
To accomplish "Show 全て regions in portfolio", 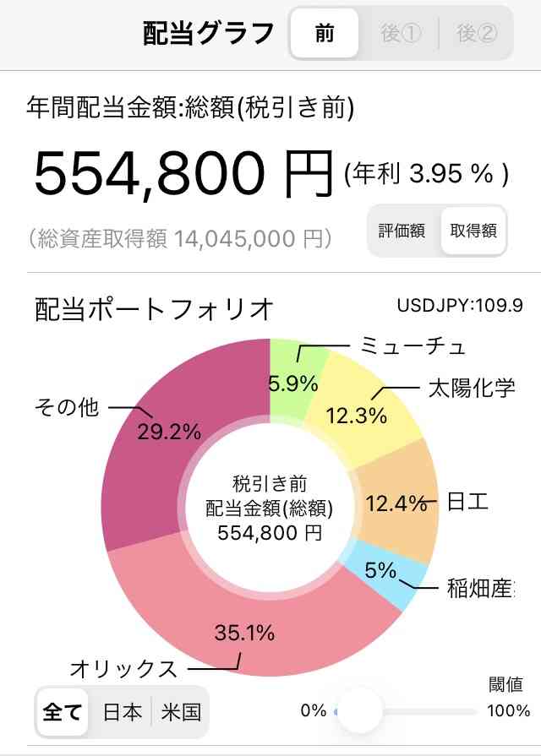I will click(63, 712).
